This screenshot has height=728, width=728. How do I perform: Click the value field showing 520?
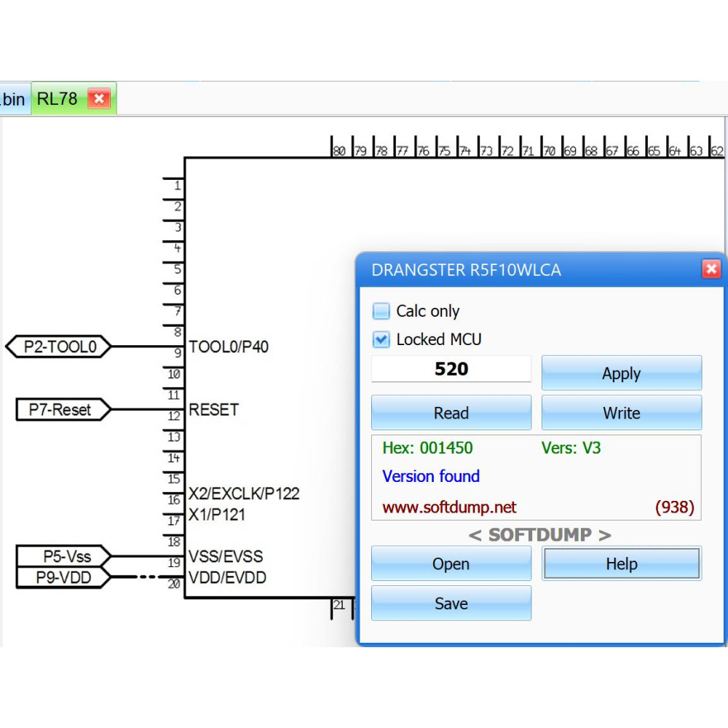coord(451,369)
